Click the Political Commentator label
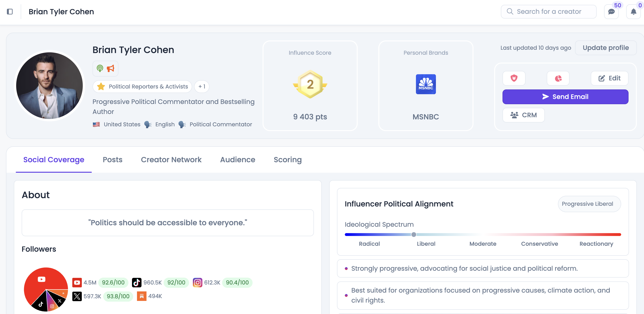The width and height of the screenshot is (644, 314). 221,124
